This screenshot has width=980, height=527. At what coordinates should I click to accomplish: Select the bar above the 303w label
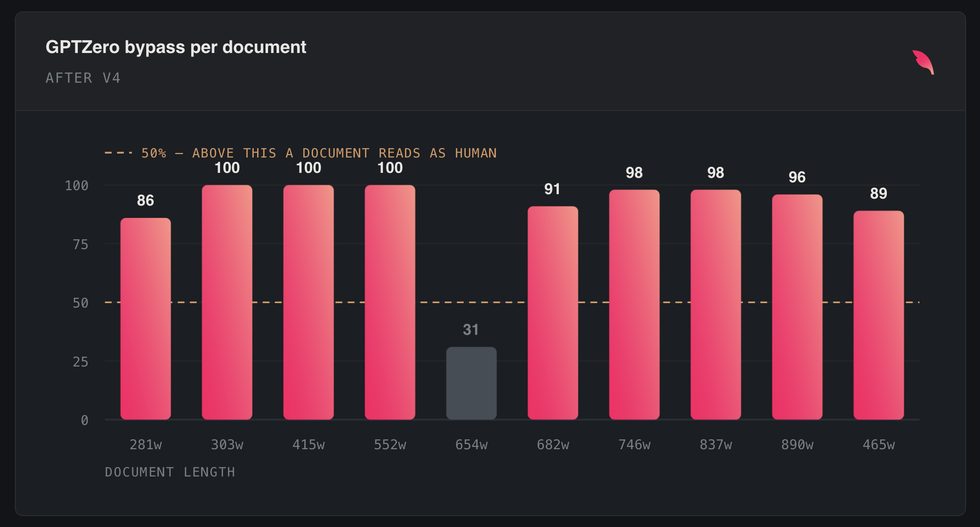(227, 302)
